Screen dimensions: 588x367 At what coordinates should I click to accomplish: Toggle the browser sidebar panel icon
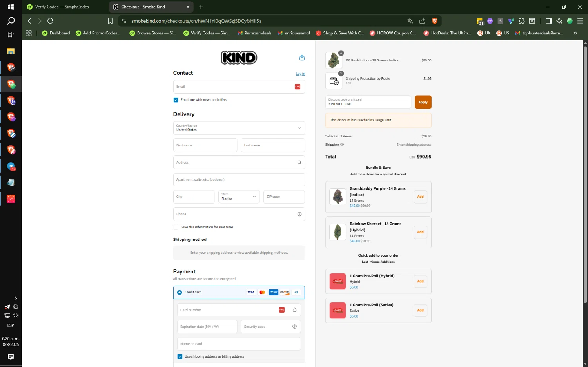(548, 21)
